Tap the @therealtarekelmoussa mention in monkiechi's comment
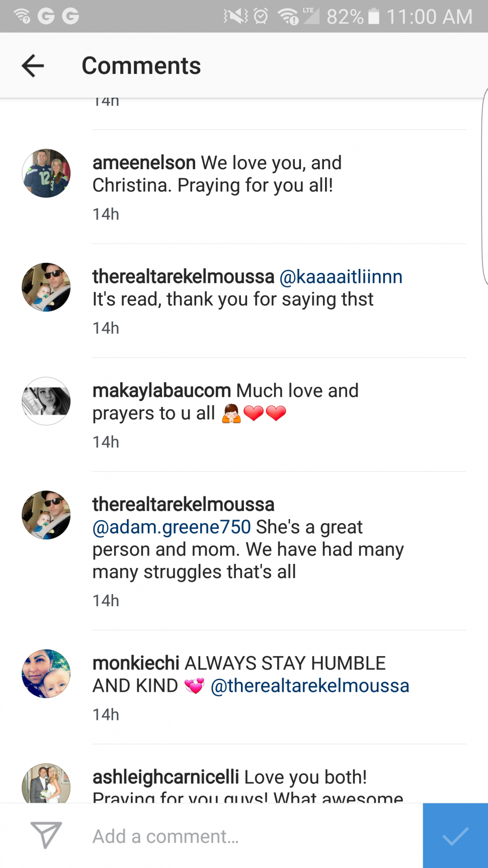The image size is (488, 868). 309,686
